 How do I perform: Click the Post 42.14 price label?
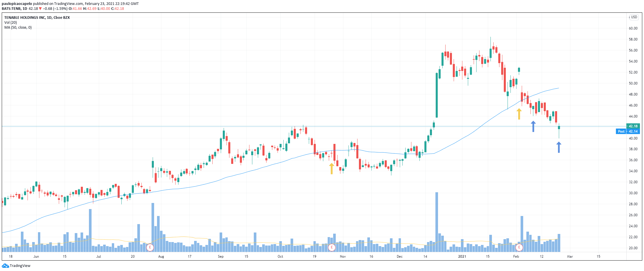[x=627, y=131]
